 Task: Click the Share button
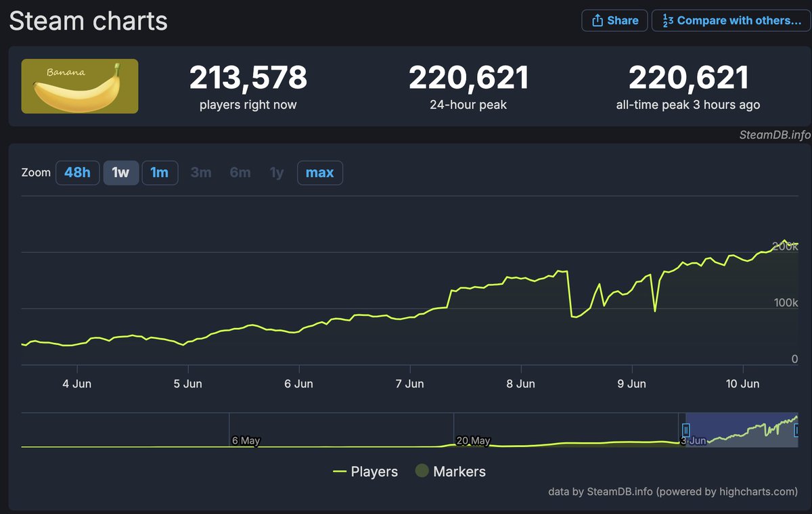pos(614,20)
